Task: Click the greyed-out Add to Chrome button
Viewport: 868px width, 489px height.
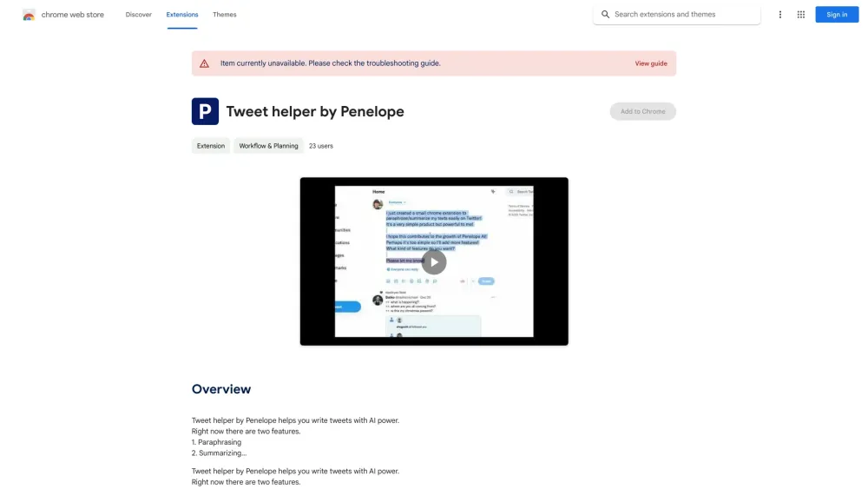Action: click(642, 111)
